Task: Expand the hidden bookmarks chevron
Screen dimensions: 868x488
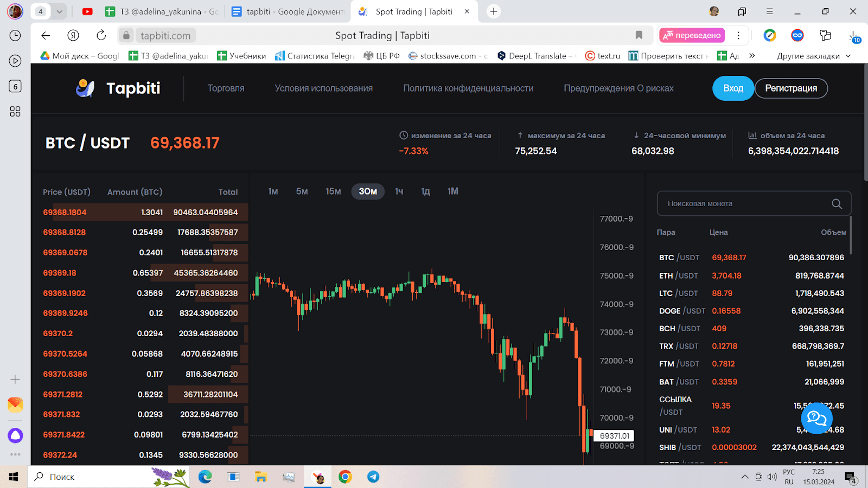Action: pos(752,55)
